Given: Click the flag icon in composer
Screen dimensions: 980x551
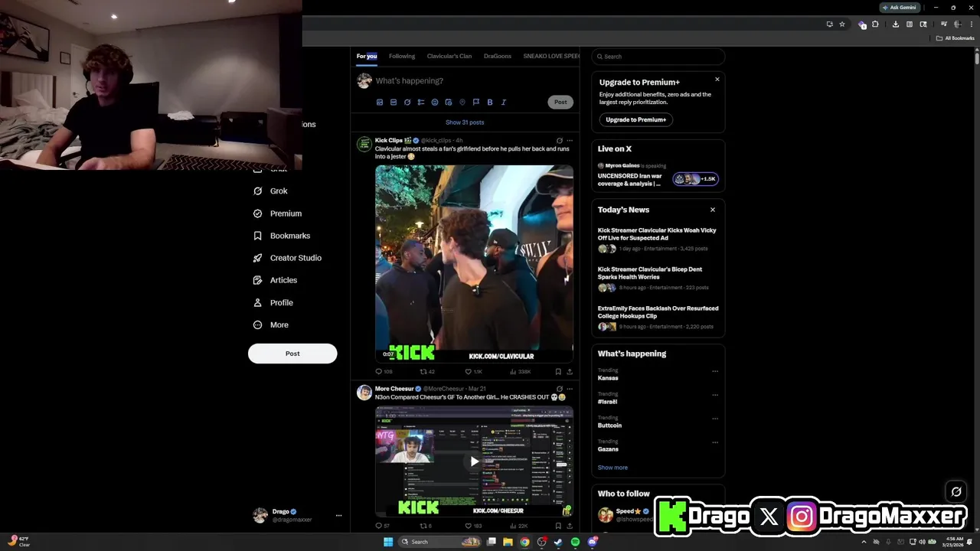Looking at the screenshot, I should point(476,102).
